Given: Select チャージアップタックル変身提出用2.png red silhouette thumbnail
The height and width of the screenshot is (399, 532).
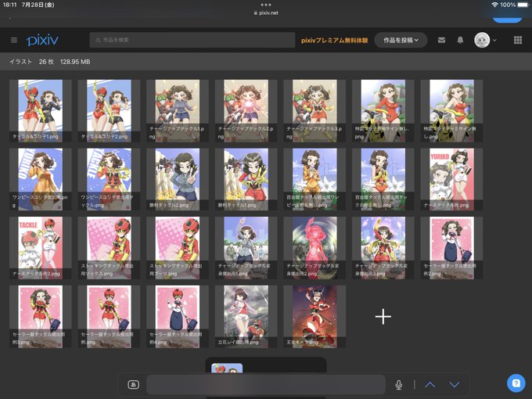Looking at the screenshot, I should tap(315, 248).
